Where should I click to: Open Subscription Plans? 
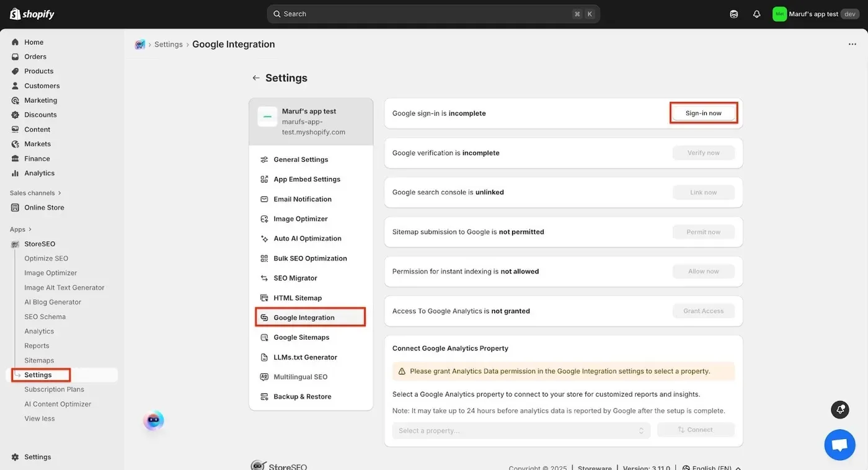click(x=54, y=389)
